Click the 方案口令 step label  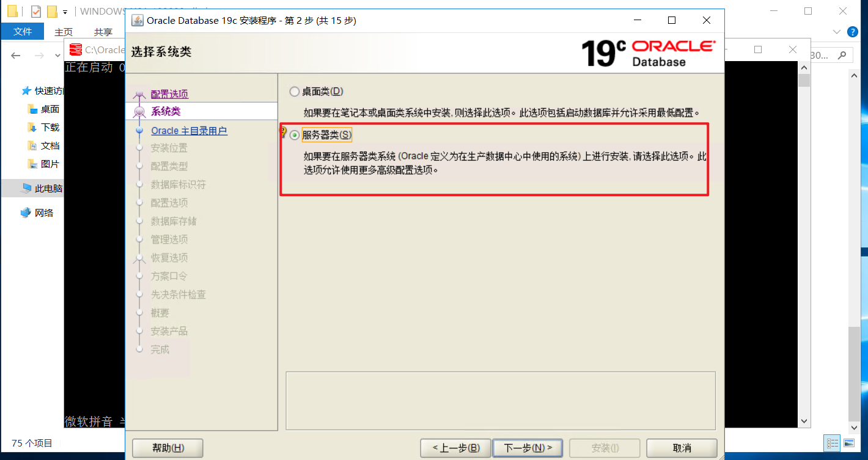(169, 276)
